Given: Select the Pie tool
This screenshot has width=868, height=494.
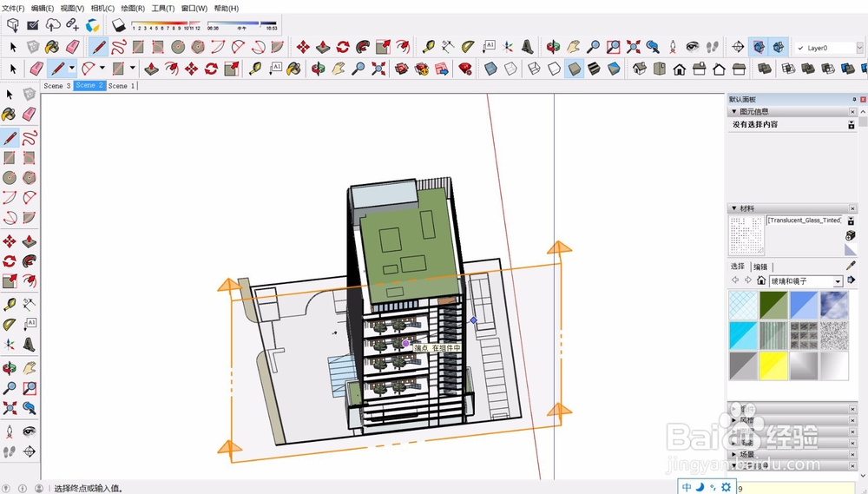Looking at the screenshot, I should pos(278,47).
